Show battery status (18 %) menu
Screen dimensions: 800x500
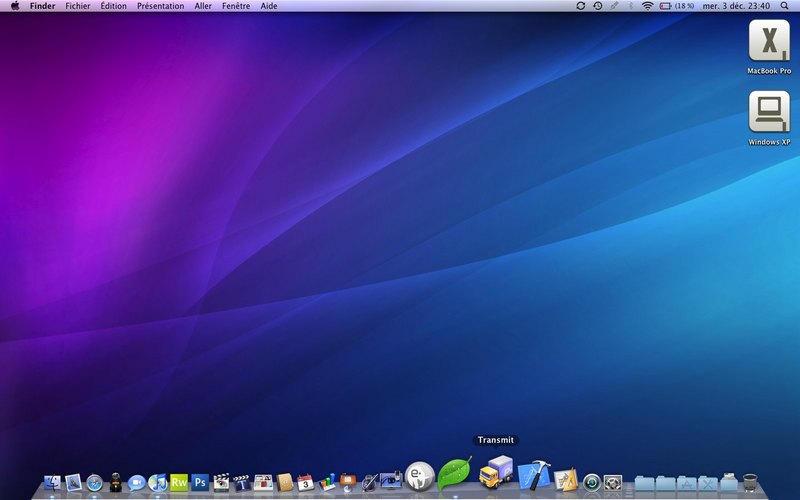(677, 6)
